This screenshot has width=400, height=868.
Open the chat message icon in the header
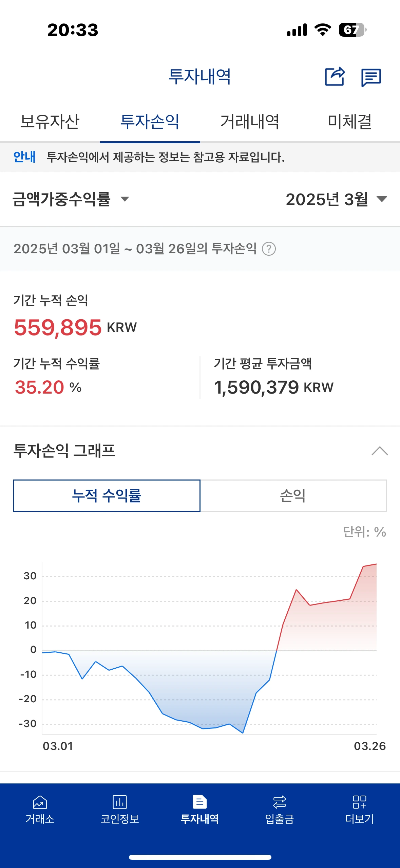coord(371,77)
